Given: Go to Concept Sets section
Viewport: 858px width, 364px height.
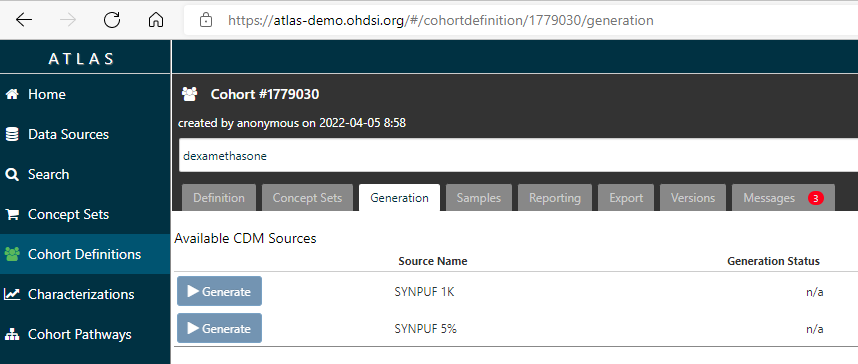Looking at the screenshot, I should pos(85,215).
